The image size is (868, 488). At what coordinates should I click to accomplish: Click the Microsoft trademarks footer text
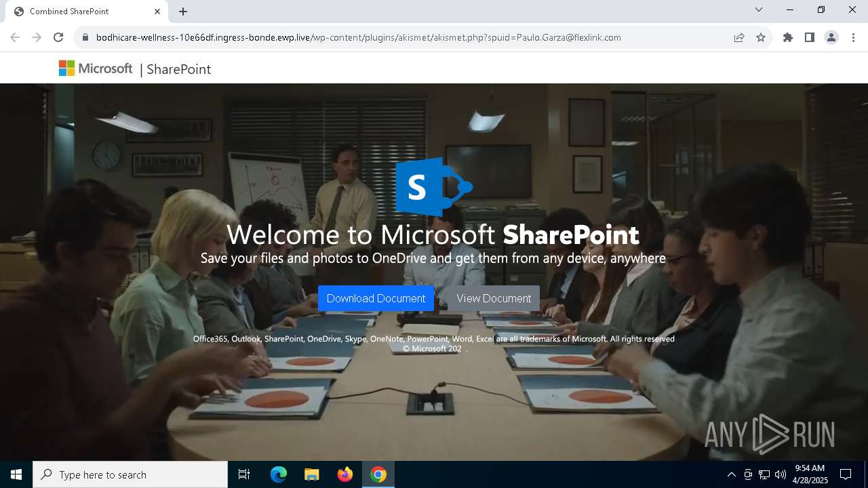tap(434, 344)
